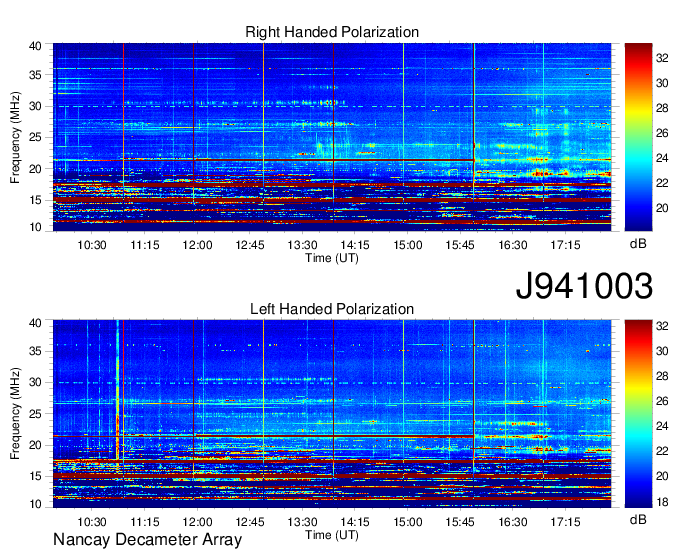Screen dimensions: 680x552
Task: Select the 10 MHz tick of Right Handed plot
Action: pyautogui.click(x=35, y=227)
